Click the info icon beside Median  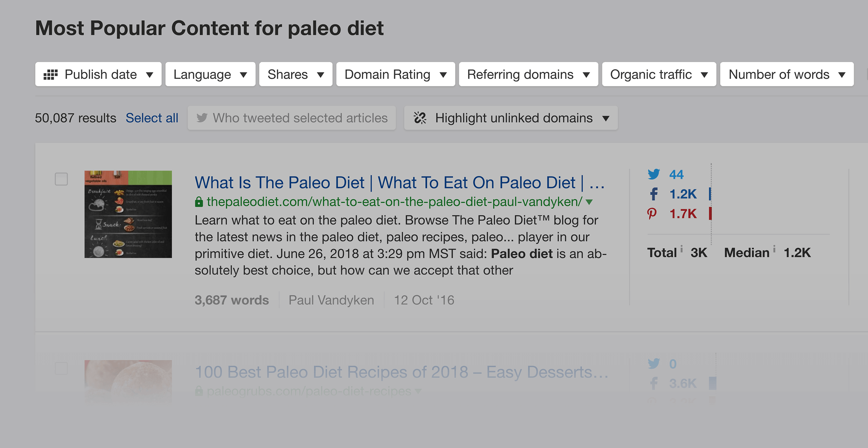coord(774,248)
